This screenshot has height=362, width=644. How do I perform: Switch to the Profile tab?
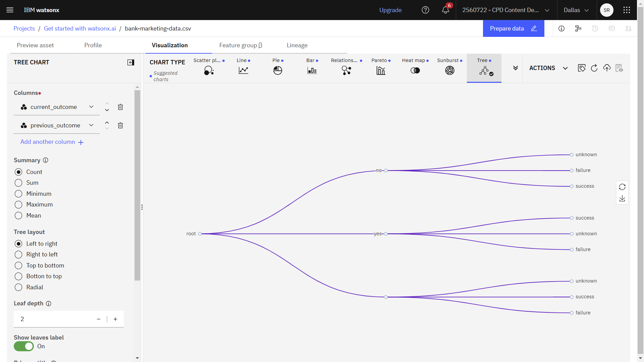[x=93, y=45]
